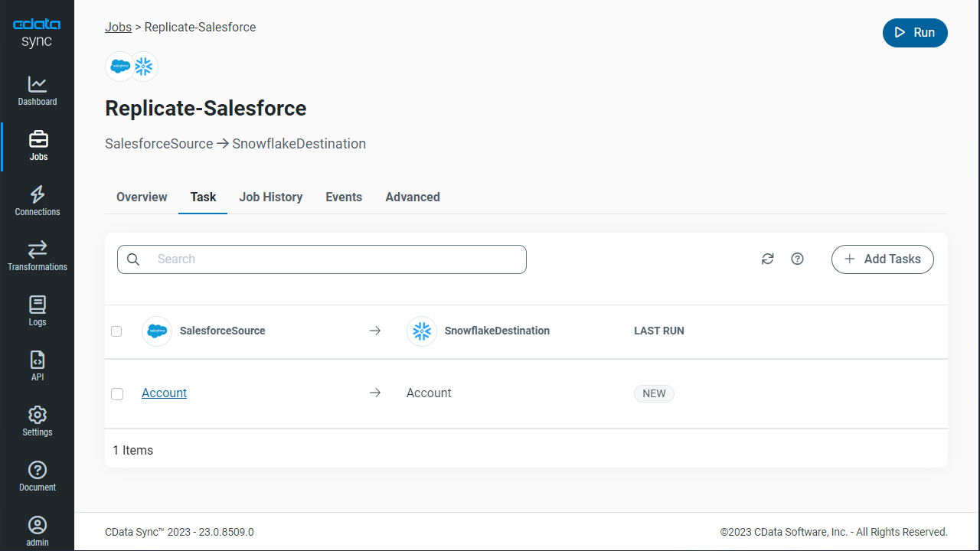Open the Document help page
Screen dimensions: 980x551
click(x=37, y=477)
